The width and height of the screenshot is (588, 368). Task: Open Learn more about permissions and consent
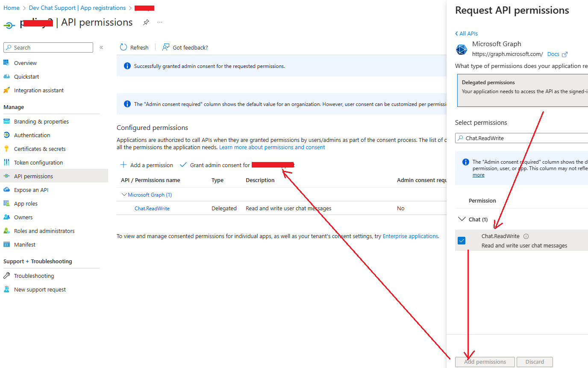(272, 147)
